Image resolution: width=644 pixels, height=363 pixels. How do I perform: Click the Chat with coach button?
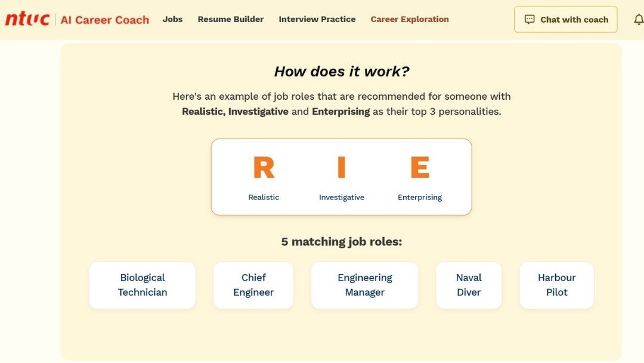point(565,19)
